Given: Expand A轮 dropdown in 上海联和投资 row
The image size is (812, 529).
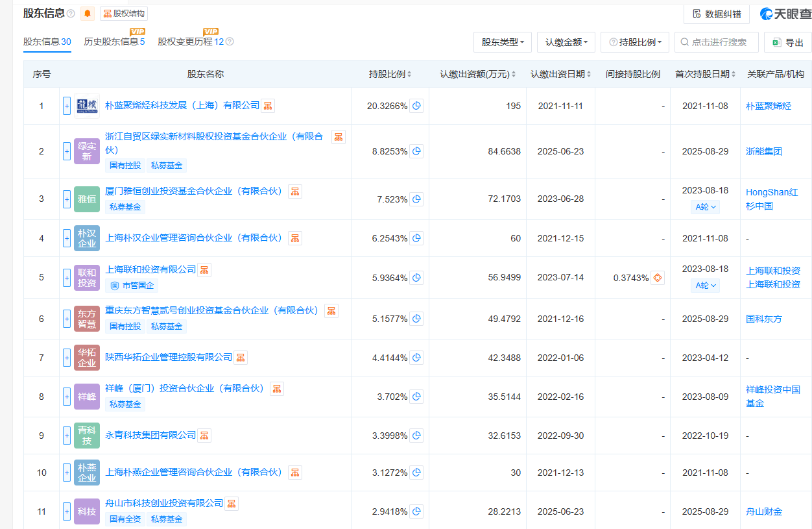Looking at the screenshot, I should click(706, 285).
